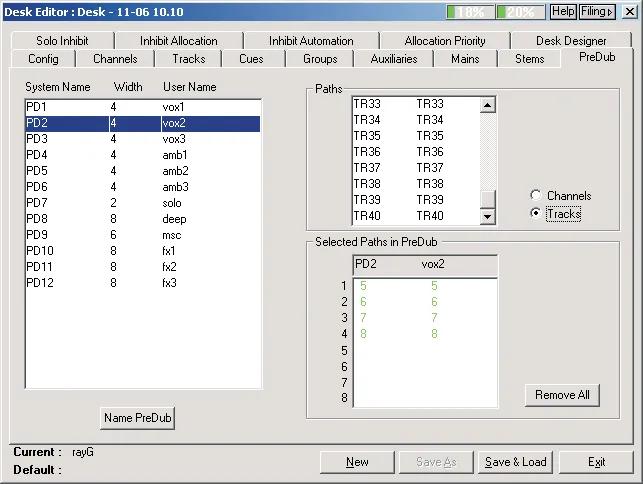Screen dimensions: 643x484
Task: Select TR34 in the Paths list
Action: (416, 120)
